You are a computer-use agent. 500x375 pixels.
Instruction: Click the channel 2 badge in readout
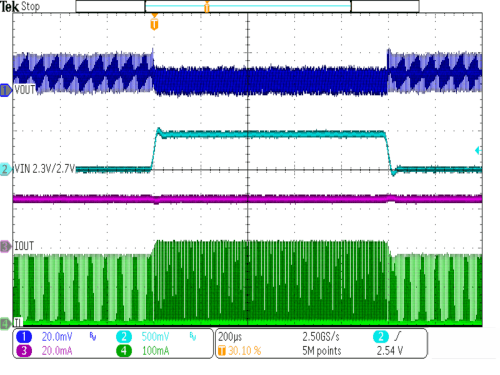coord(124,337)
